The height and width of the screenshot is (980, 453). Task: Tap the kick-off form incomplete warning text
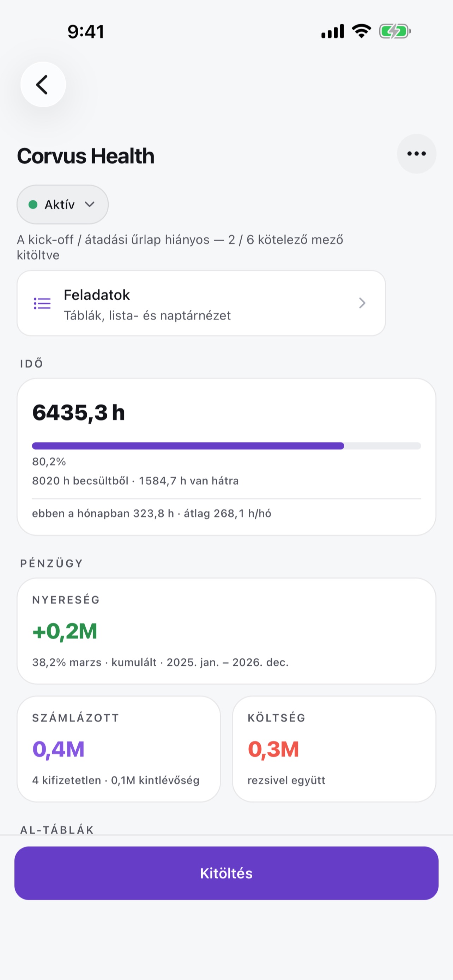coord(180,247)
